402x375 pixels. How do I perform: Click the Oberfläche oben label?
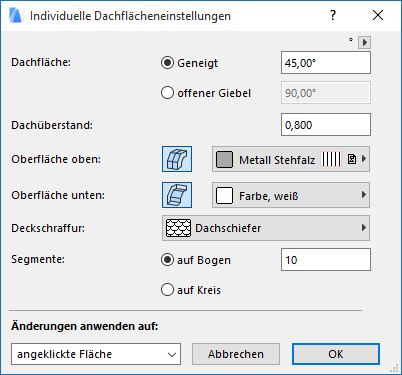pyautogui.click(x=56, y=159)
